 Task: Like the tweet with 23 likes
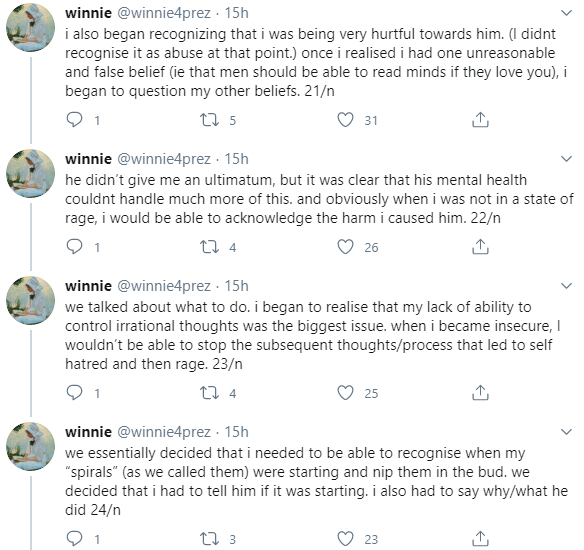point(345,539)
